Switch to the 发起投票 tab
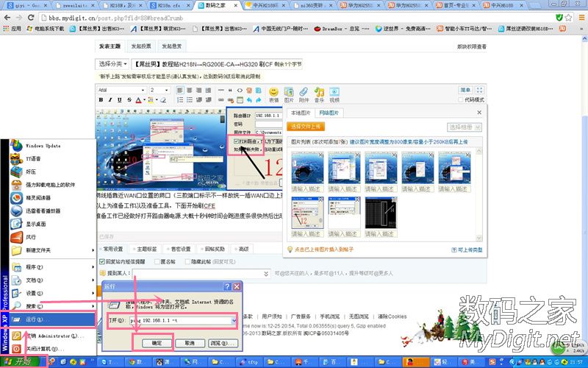The height and width of the screenshot is (368, 588). (x=141, y=46)
